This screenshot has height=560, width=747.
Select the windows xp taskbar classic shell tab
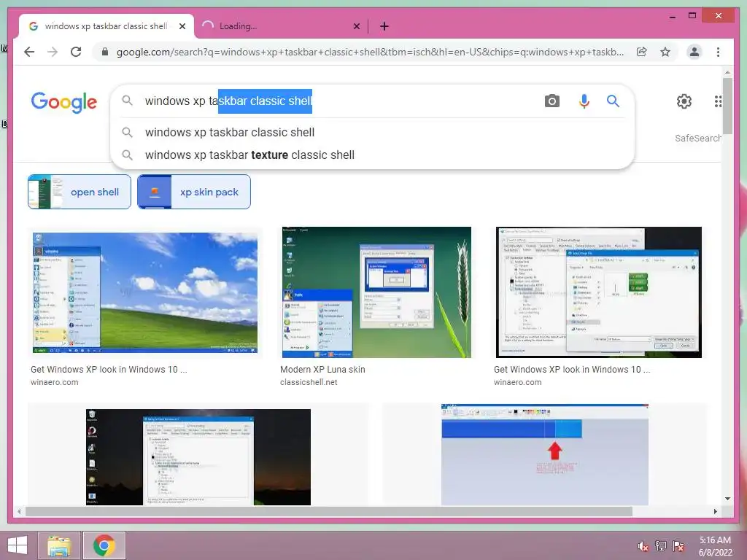[x=106, y=26]
